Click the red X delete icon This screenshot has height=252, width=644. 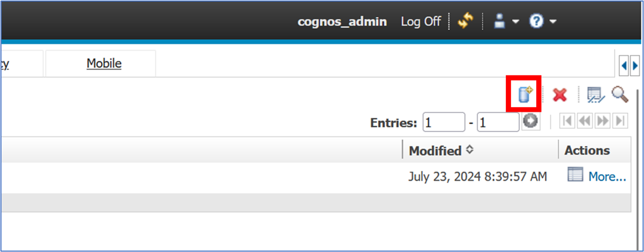559,95
